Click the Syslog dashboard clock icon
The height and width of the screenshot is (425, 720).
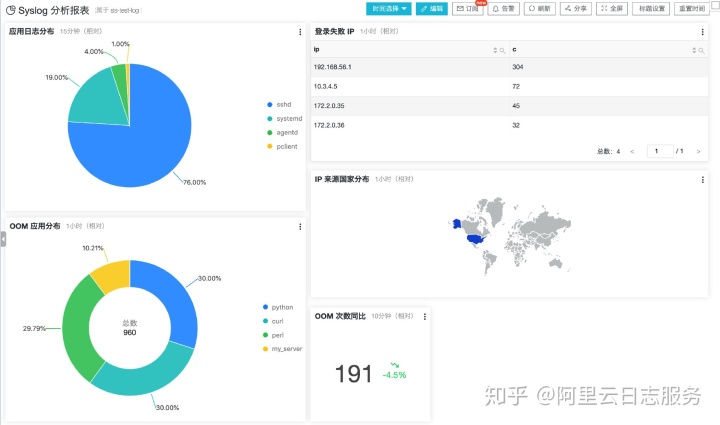point(11,10)
